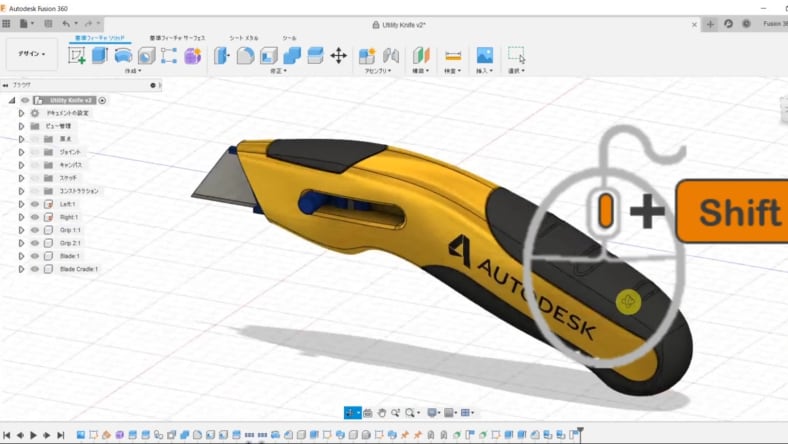Select the Joint tool
Image resolution: width=788 pixels, height=444 pixels.
[390, 55]
